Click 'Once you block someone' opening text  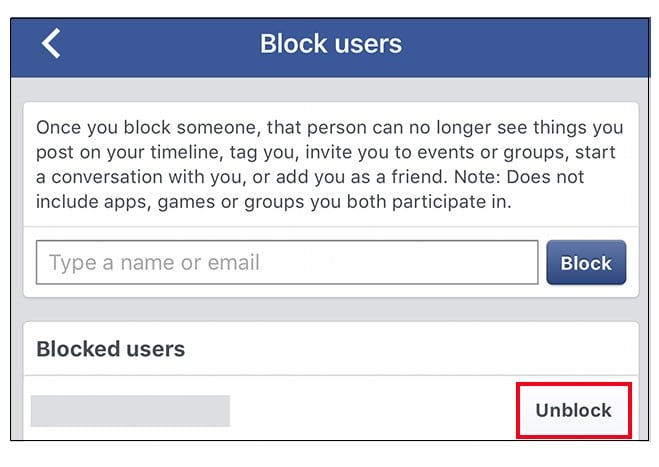coord(145,127)
